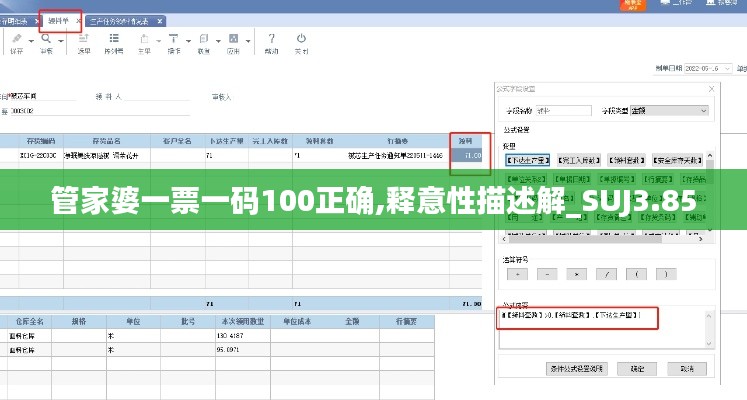Click the 客户全名 column header
The height and width of the screenshot is (400, 747).
click(x=178, y=141)
